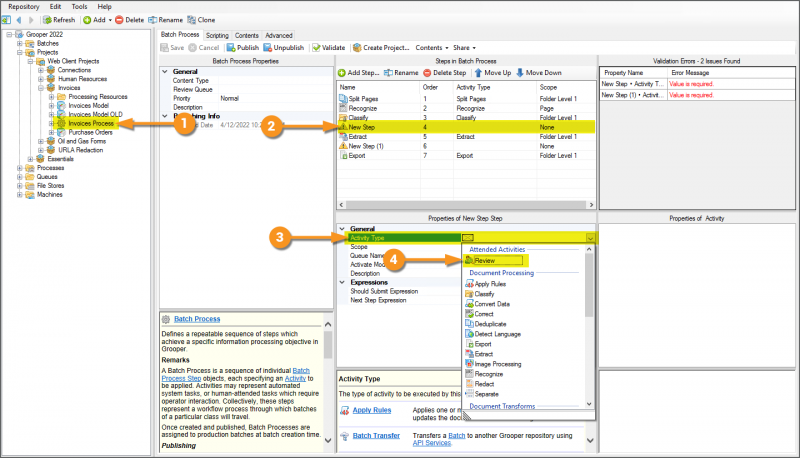Click the Cancel button

tap(204, 47)
